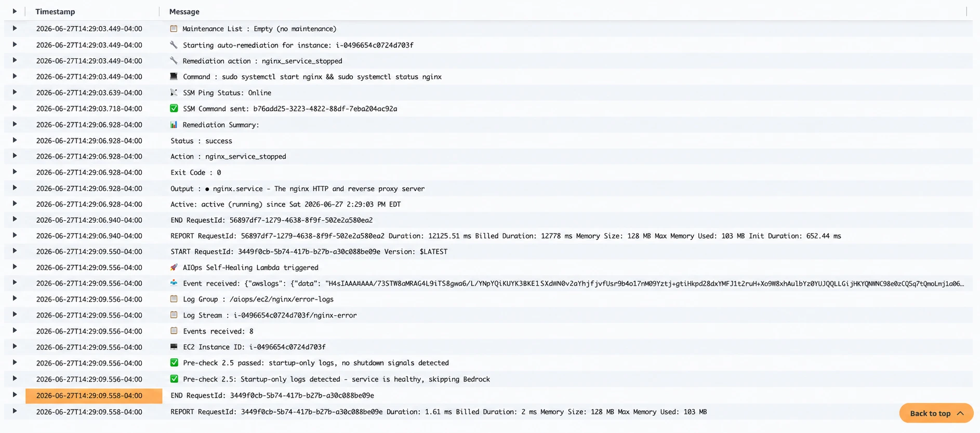Expand the Maintenance List log row

(15, 29)
